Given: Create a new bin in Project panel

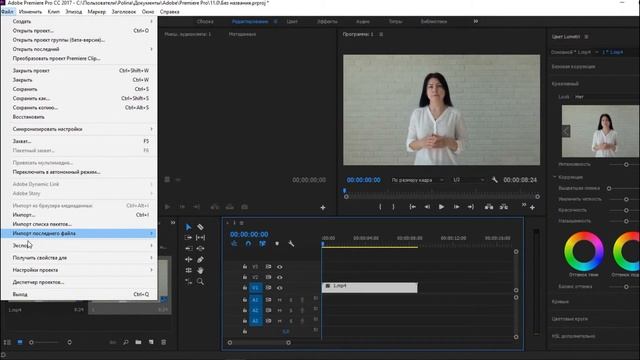Looking at the screenshot, I should 138,342.
